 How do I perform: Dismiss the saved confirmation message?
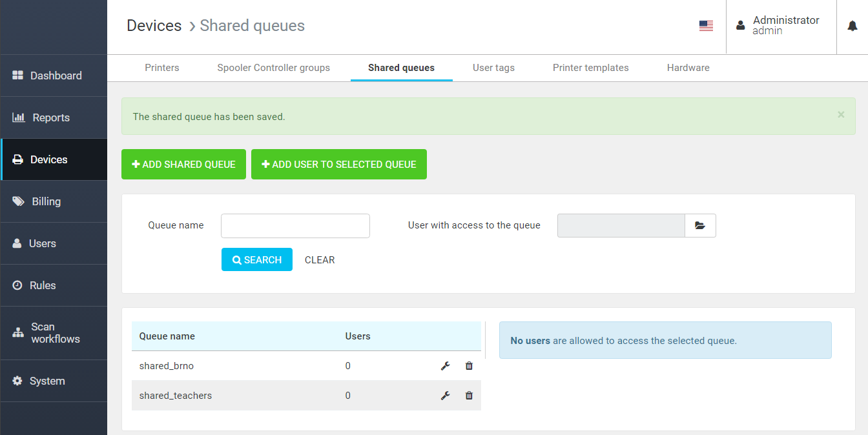click(x=841, y=115)
